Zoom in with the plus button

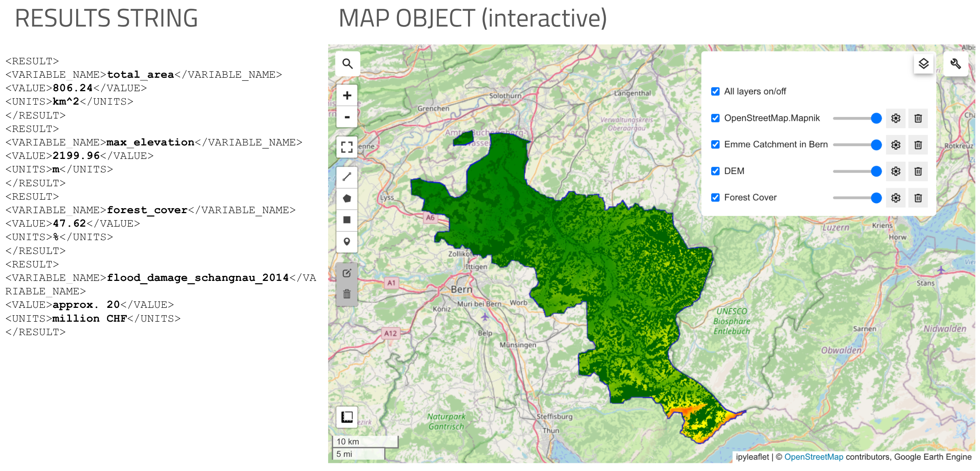347,95
